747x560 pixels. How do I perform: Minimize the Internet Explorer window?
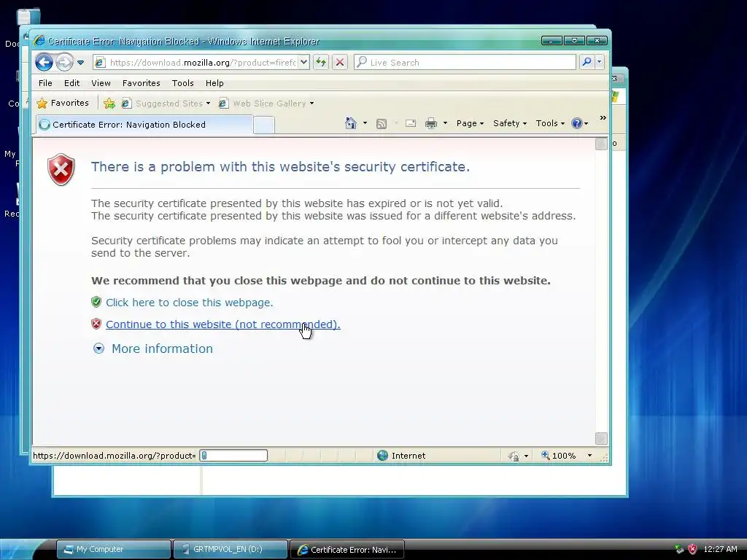551,41
